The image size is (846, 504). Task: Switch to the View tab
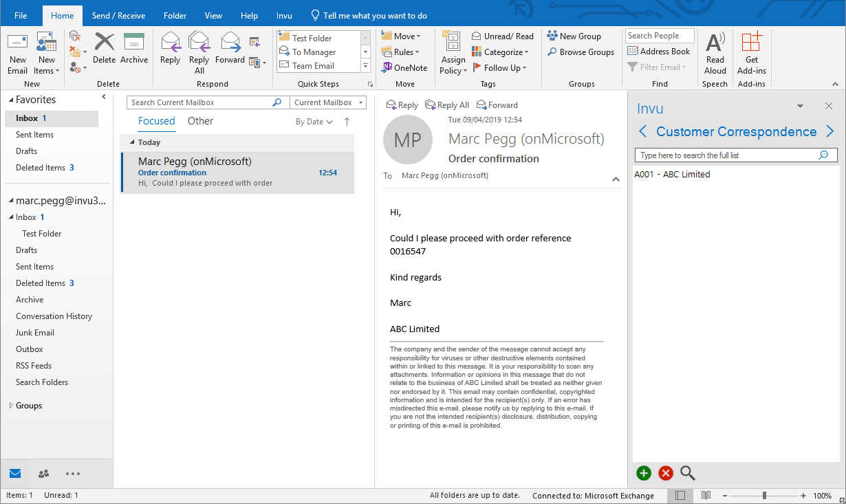tap(214, 15)
